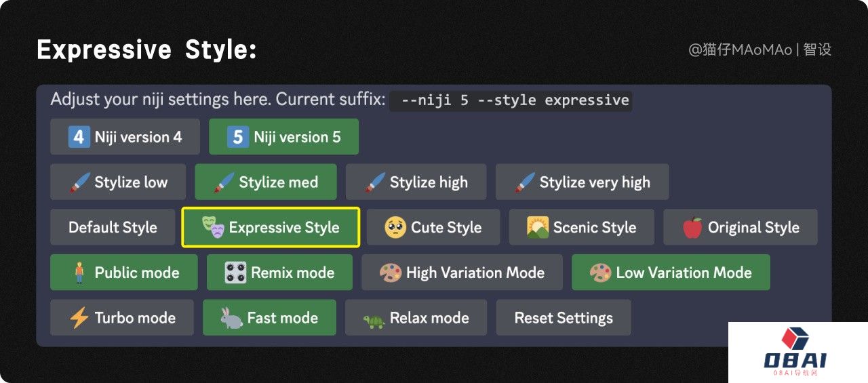The image size is (868, 383).
Task: Disable Remix mode
Action: click(279, 273)
